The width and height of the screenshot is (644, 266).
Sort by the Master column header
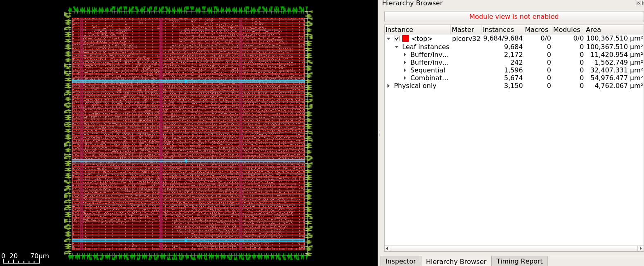pos(466,29)
